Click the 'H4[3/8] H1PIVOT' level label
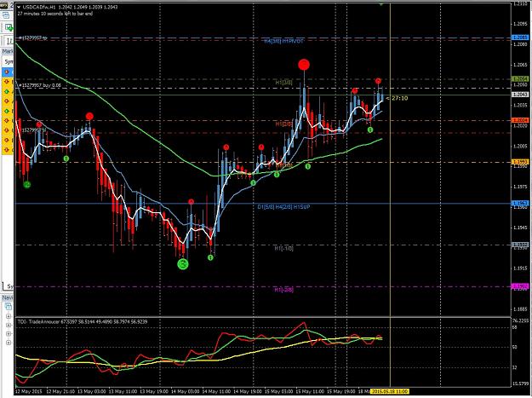 (283, 41)
